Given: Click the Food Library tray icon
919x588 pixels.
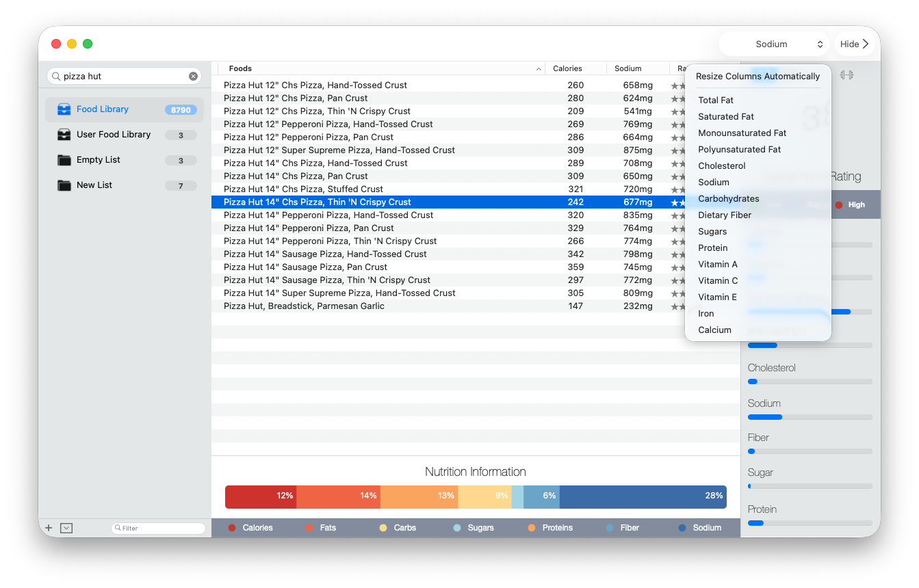Looking at the screenshot, I should click(x=64, y=109).
